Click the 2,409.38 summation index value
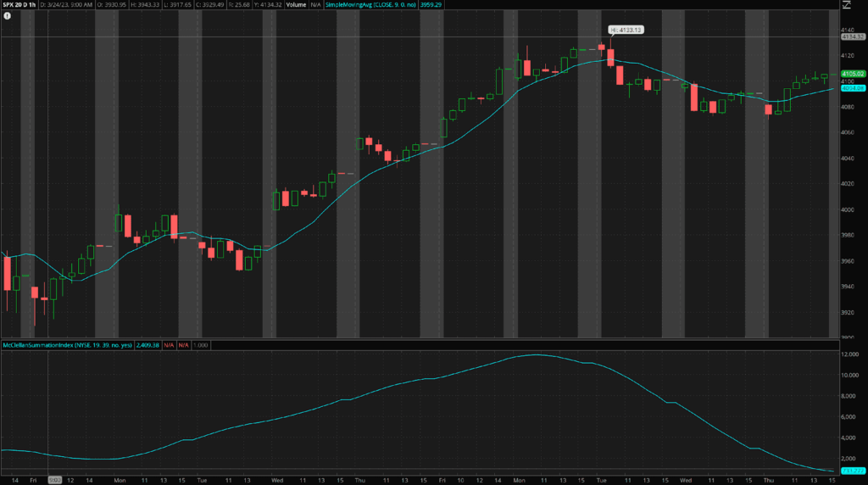 tap(147, 345)
